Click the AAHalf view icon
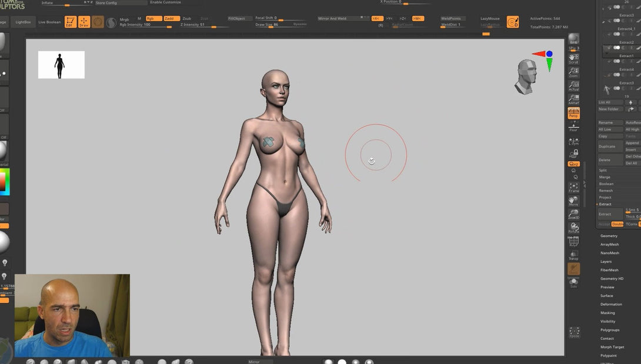 tap(573, 99)
